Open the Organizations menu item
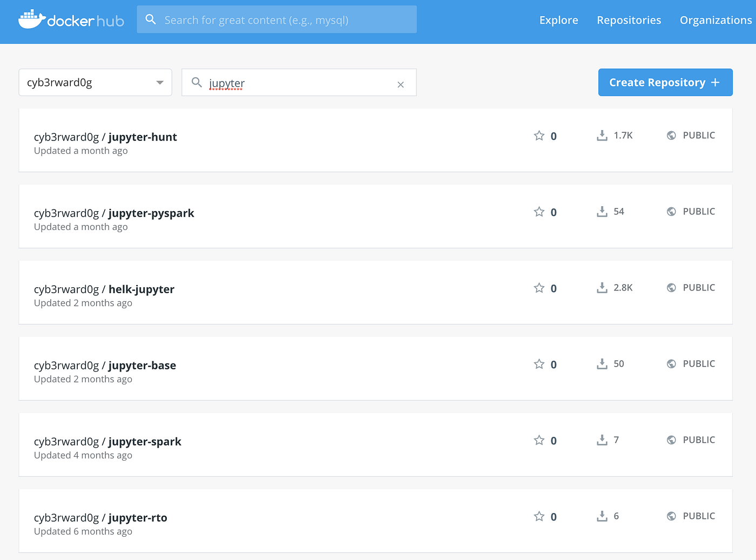This screenshot has width=756, height=560. (x=715, y=20)
